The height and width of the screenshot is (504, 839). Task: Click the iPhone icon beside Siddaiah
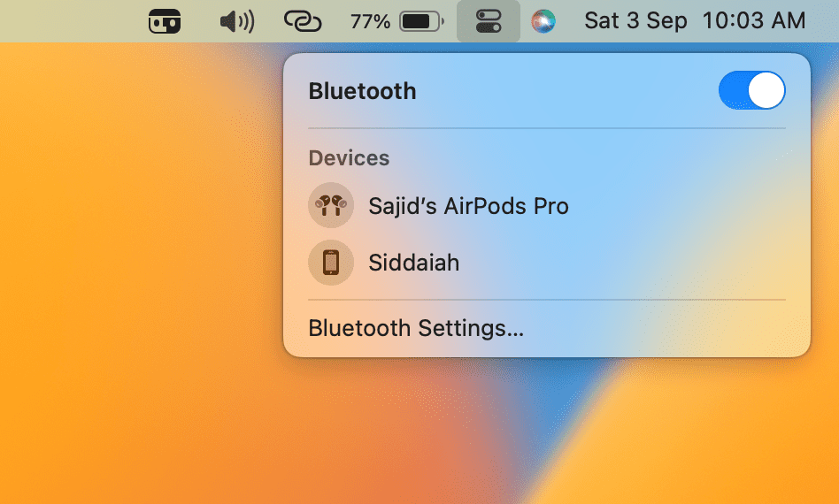[331, 263]
